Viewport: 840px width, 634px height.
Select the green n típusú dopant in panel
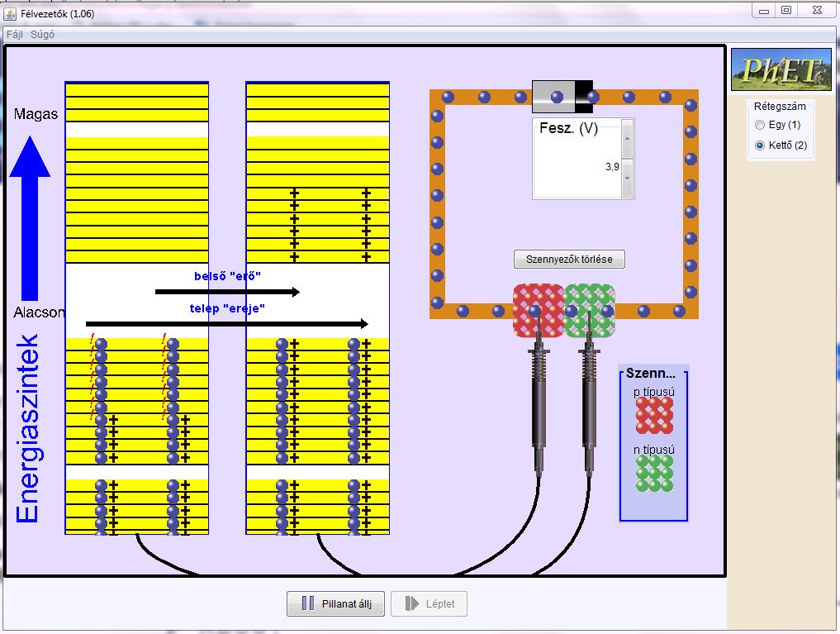tap(653, 474)
